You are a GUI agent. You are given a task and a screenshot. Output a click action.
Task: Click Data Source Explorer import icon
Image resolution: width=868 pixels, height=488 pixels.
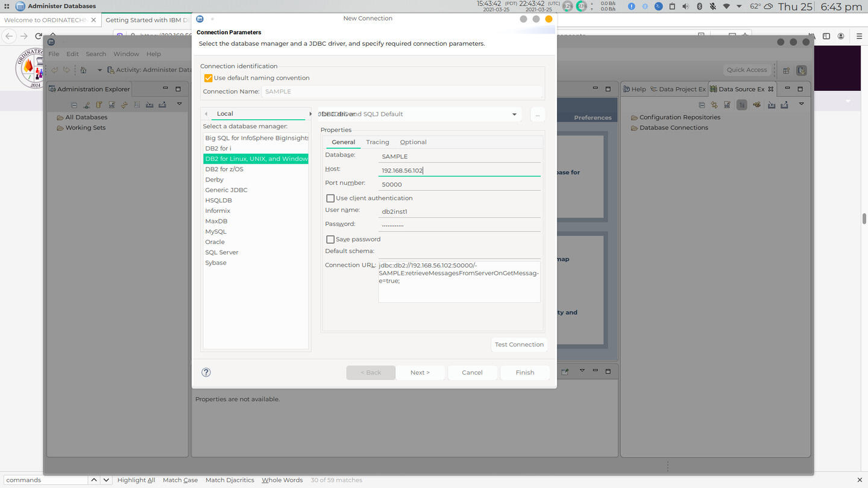(772, 105)
